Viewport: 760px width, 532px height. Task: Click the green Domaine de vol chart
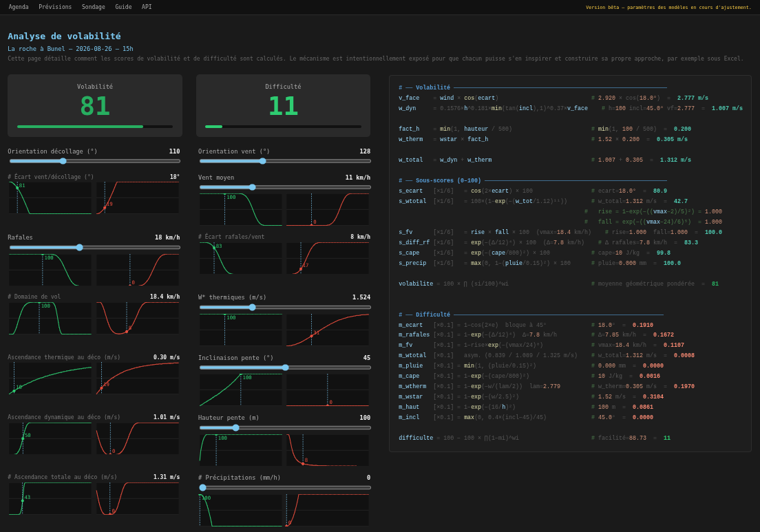pyautogui.click(x=50, y=319)
